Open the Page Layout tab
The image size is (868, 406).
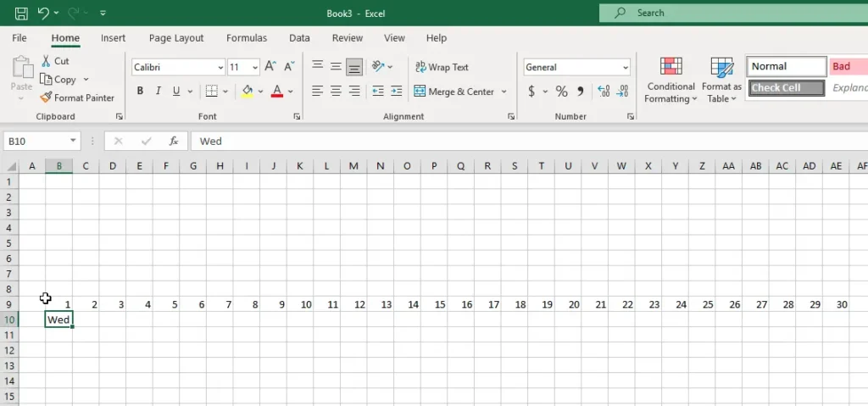point(176,38)
